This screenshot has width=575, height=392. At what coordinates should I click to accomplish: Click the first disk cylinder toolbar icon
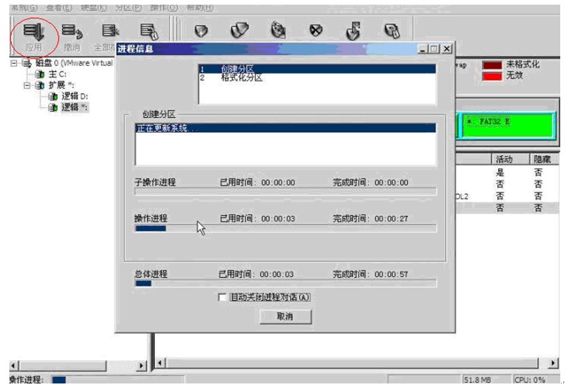pos(201,31)
